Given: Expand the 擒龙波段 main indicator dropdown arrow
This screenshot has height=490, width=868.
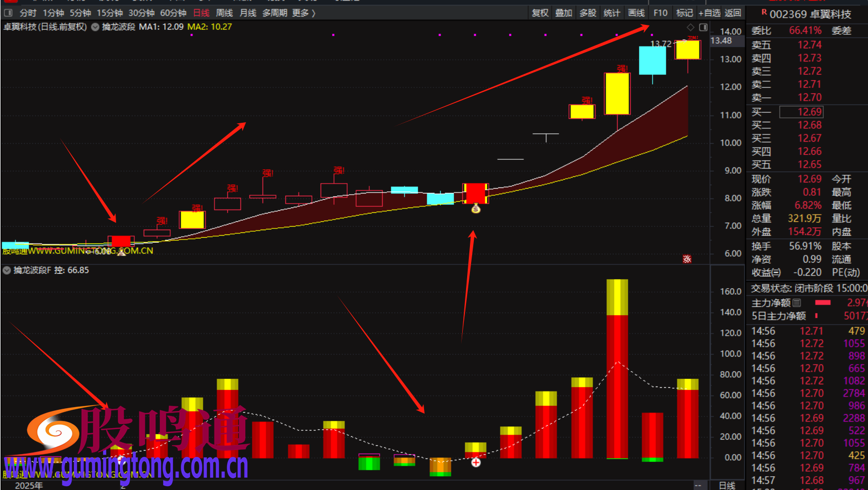Looking at the screenshot, I should click(x=95, y=27).
